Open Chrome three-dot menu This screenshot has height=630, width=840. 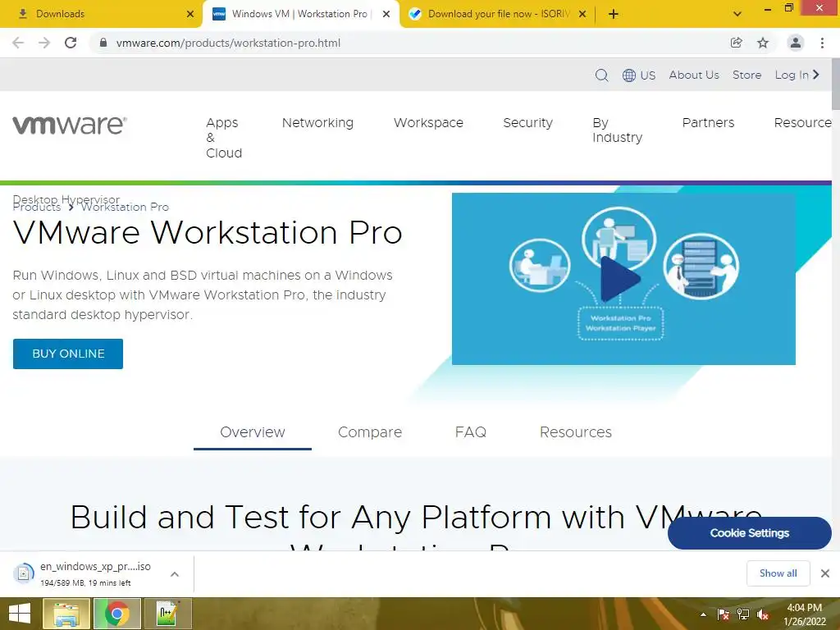pyautogui.click(x=822, y=43)
